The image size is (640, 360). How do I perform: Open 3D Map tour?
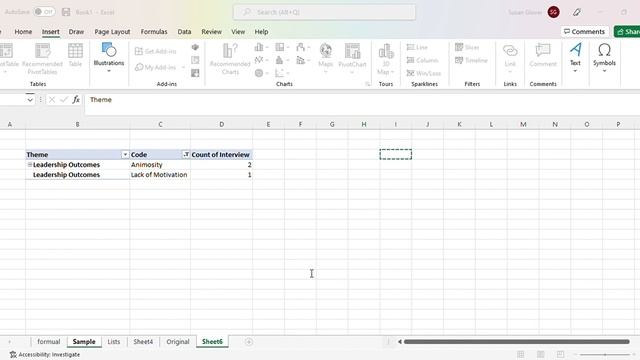[x=385, y=59]
